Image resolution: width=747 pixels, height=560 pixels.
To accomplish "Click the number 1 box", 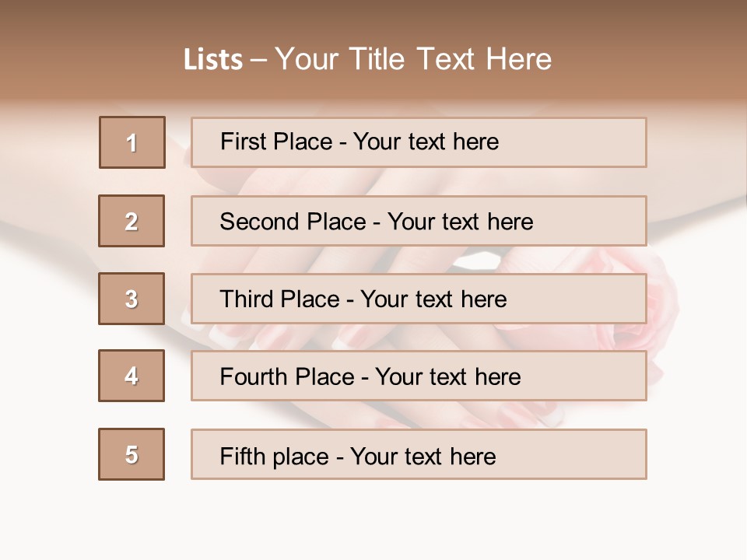I will click(132, 142).
